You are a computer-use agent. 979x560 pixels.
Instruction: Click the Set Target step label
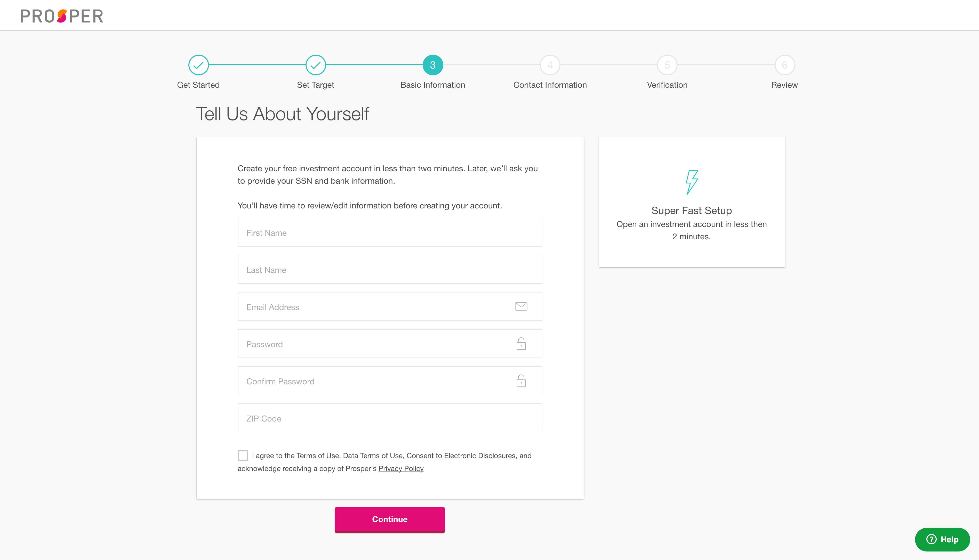[x=315, y=85]
